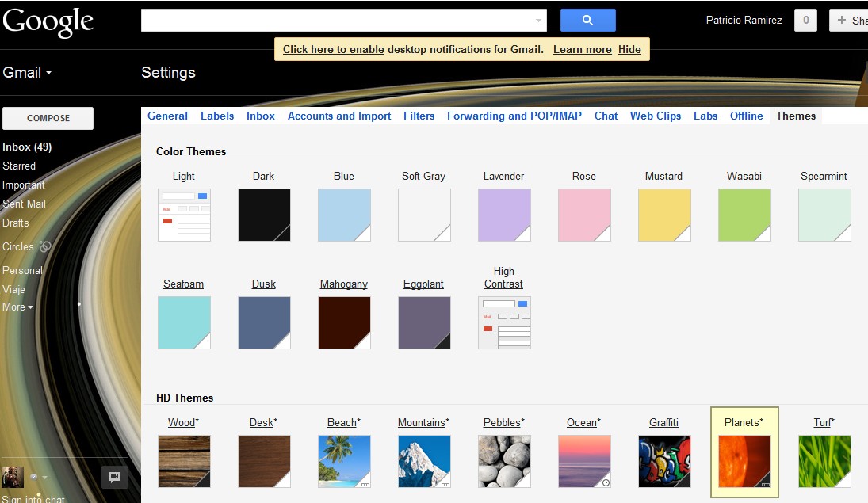Choose the Ocean HD theme thumbnail
Screen dimensions: 868x503
[x=584, y=462]
